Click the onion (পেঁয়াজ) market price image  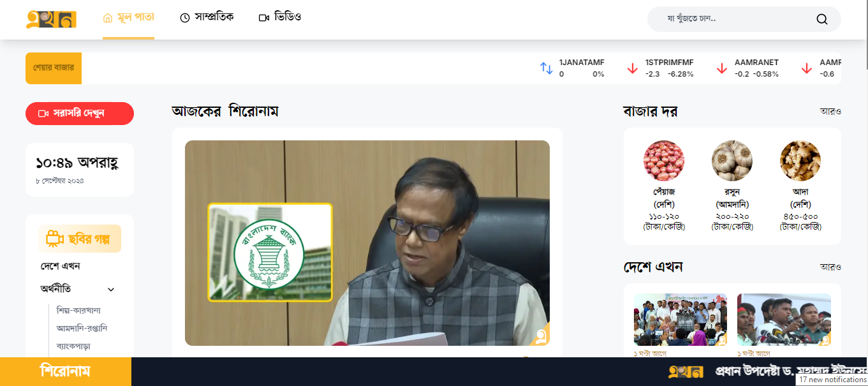[x=663, y=161]
